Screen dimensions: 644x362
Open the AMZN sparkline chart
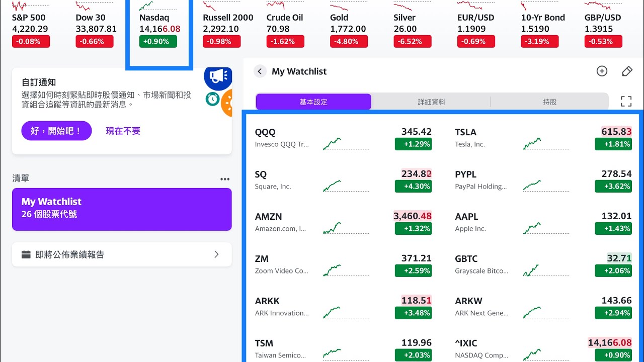coord(346,228)
